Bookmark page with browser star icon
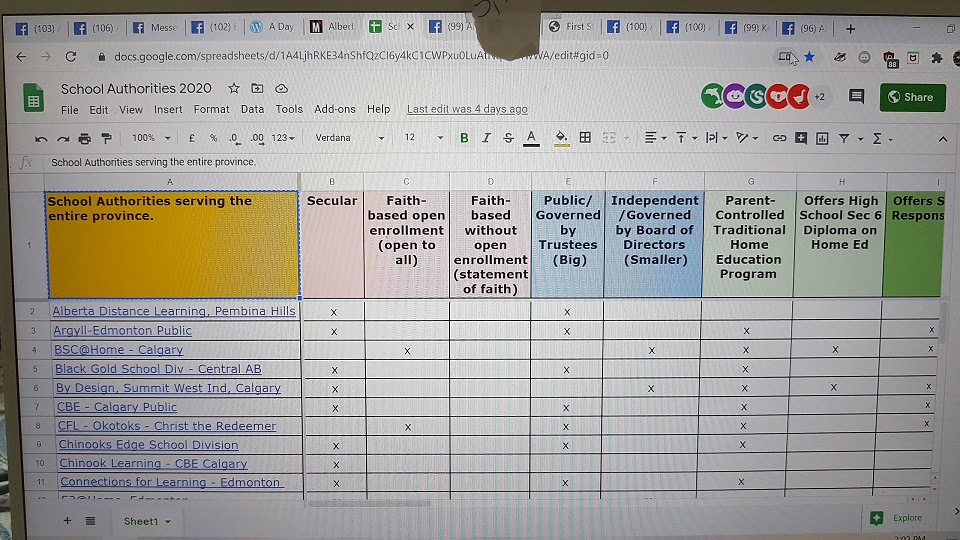 [809, 57]
